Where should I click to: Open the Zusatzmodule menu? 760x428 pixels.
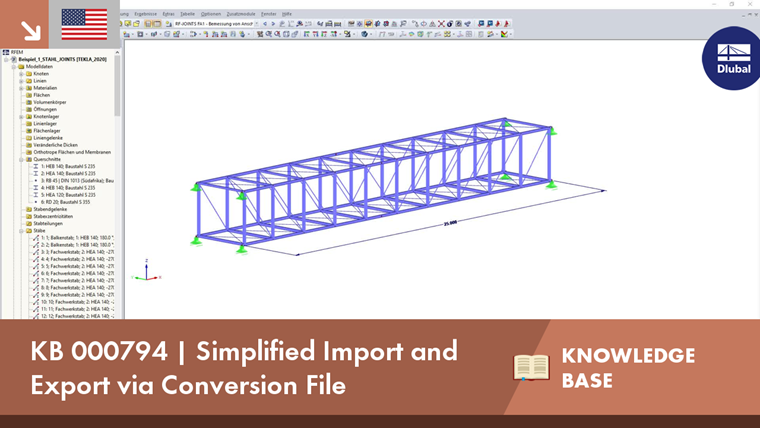[x=241, y=14]
